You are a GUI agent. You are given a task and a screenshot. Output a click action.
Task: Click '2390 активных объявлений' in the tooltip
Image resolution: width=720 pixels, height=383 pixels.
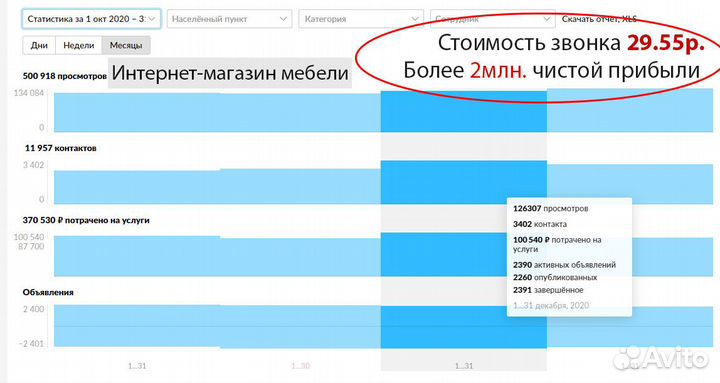[564, 265]
